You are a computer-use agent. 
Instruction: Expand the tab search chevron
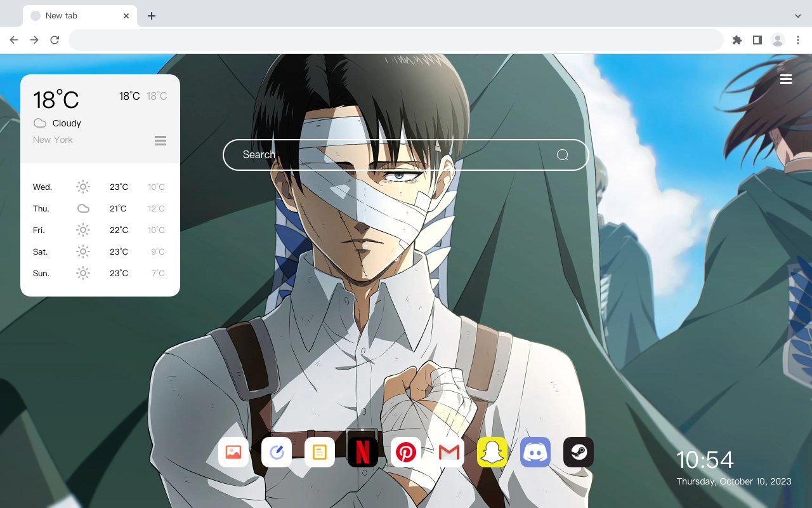click(798, 16)
